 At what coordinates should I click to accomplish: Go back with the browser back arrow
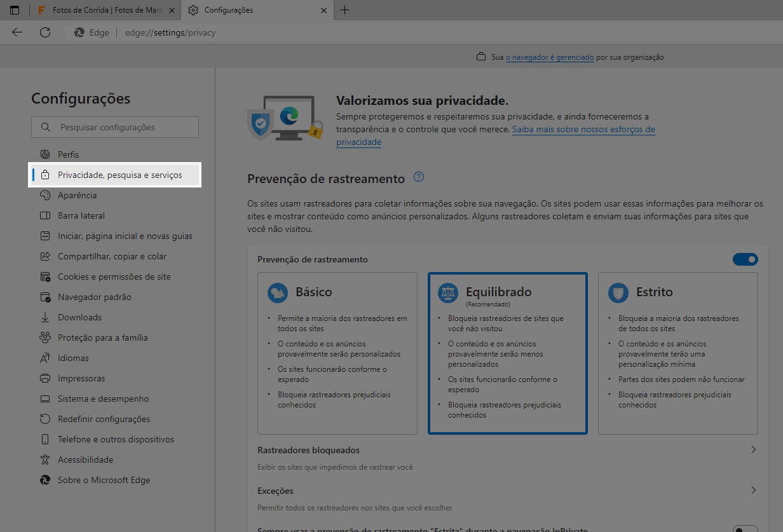[x=17, y=32]
